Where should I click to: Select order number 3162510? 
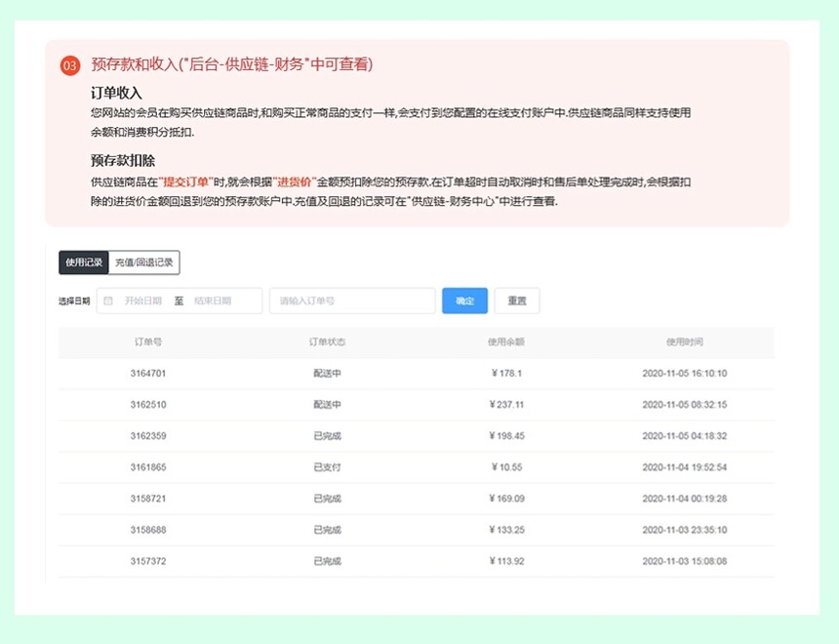(x=148, y=405)
